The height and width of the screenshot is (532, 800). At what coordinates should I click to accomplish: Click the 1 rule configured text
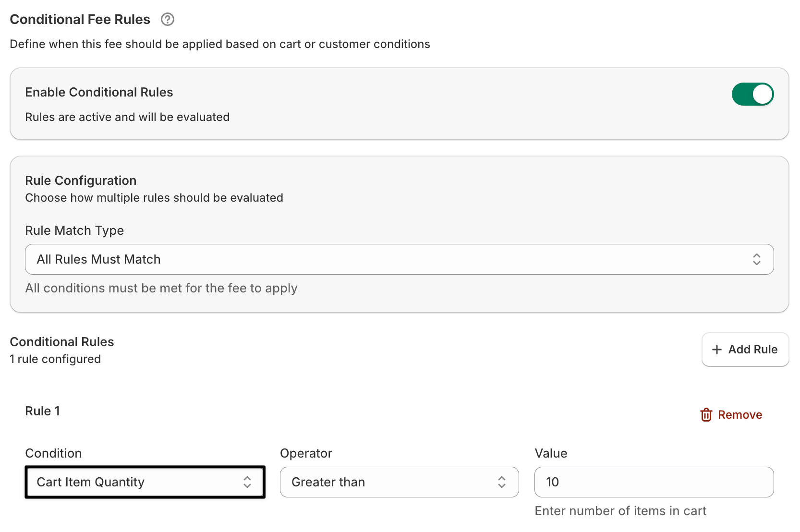coord(55,359)
